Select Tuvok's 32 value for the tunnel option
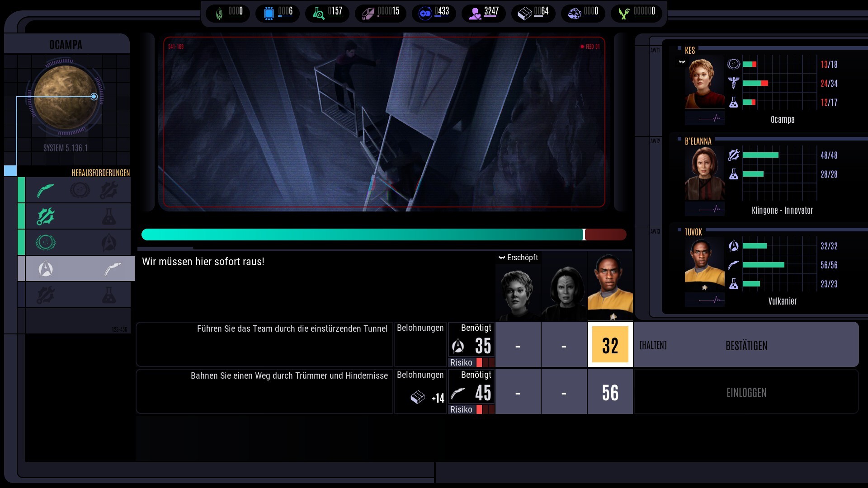This screenshot has height=488, width=868. point(610,345)
